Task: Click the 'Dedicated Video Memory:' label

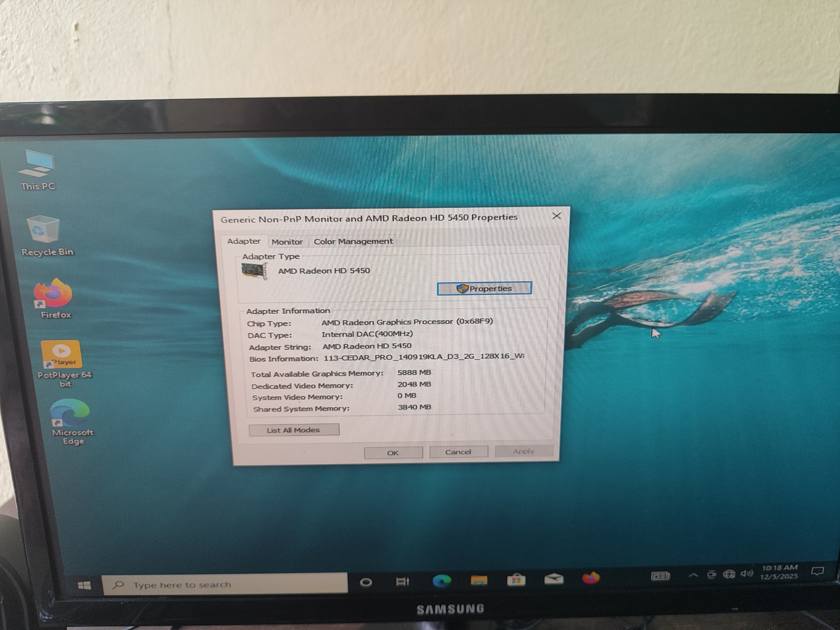Action: (x=302, y=386)
